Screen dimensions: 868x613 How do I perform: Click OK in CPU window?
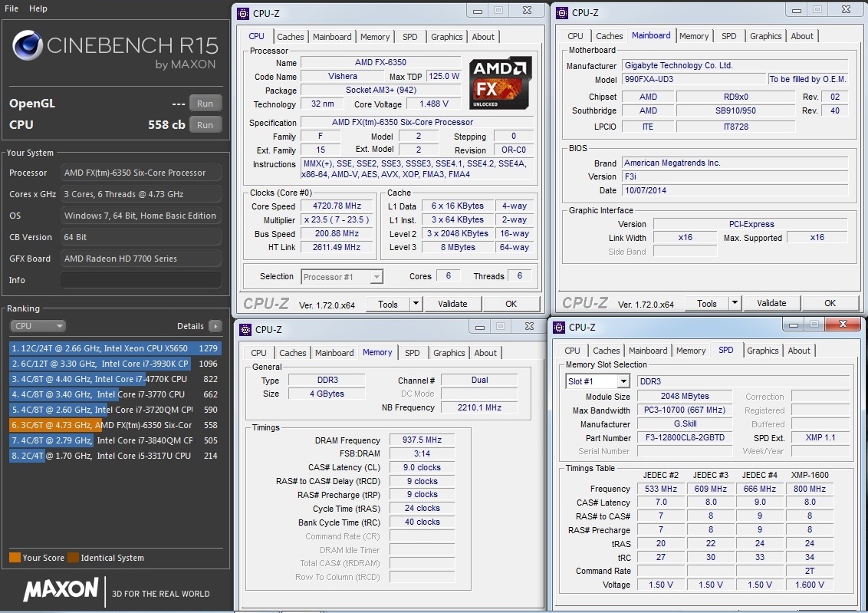511,304
